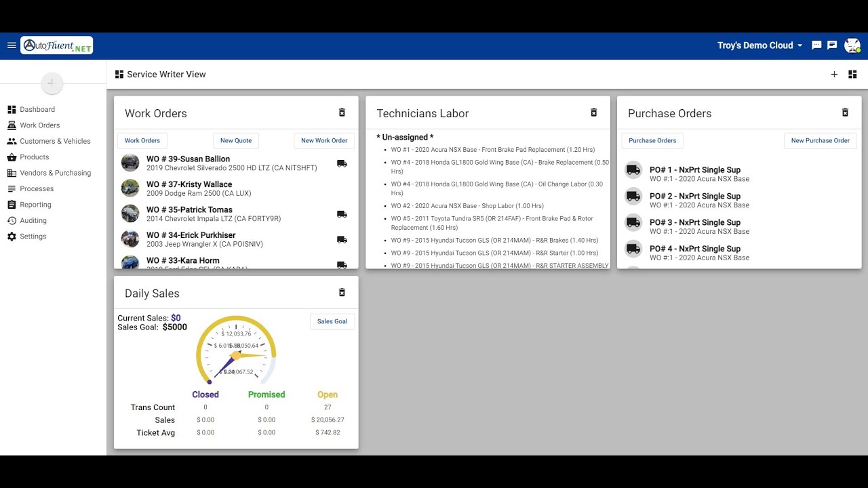
Task: Open PO# 2 - NxPrt Single Sup
Action: (x=695, y=197)
